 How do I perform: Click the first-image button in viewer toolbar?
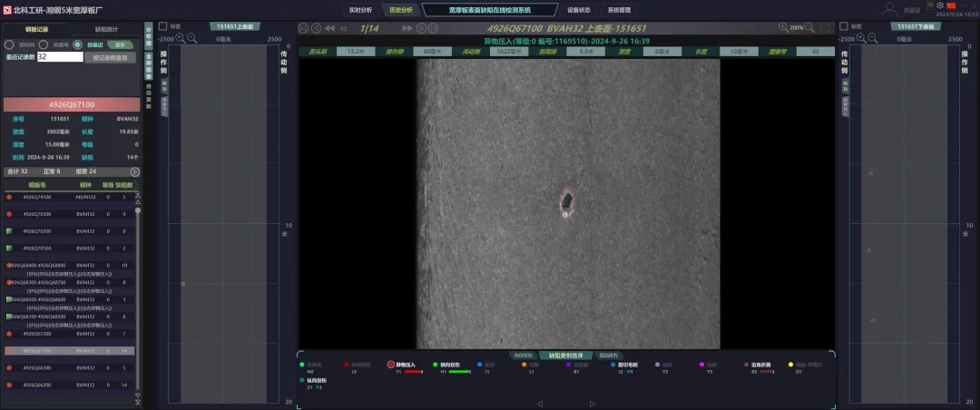(303, 28)
